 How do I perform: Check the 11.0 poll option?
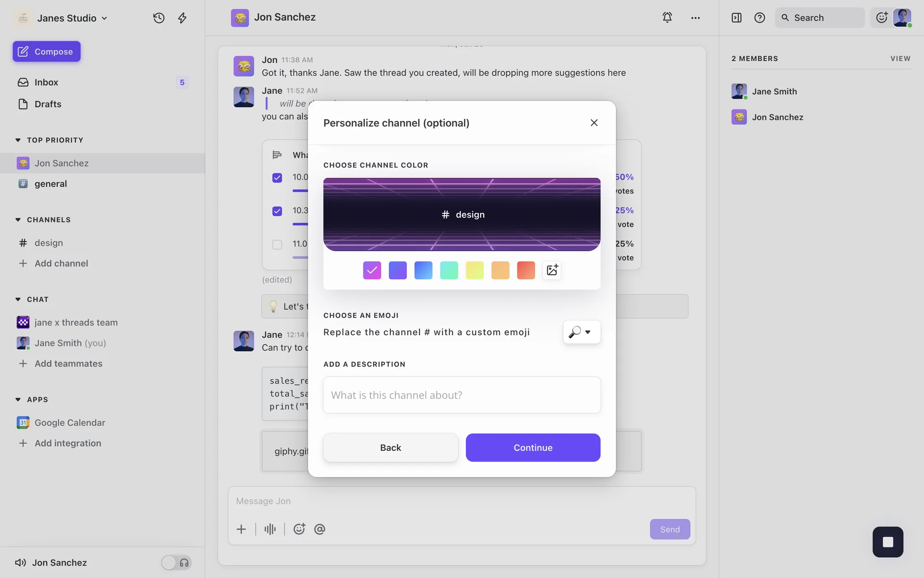pos(277,244)
